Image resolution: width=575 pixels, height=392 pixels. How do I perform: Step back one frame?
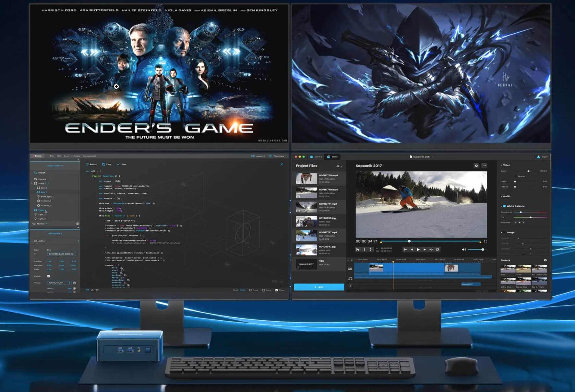point(412,249)
